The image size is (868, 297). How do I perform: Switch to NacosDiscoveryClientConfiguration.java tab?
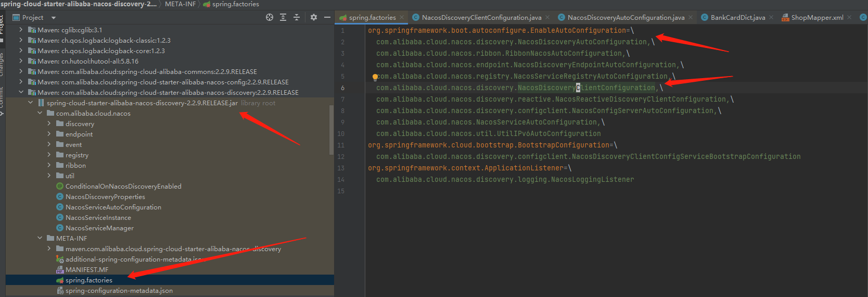[481, 17]
